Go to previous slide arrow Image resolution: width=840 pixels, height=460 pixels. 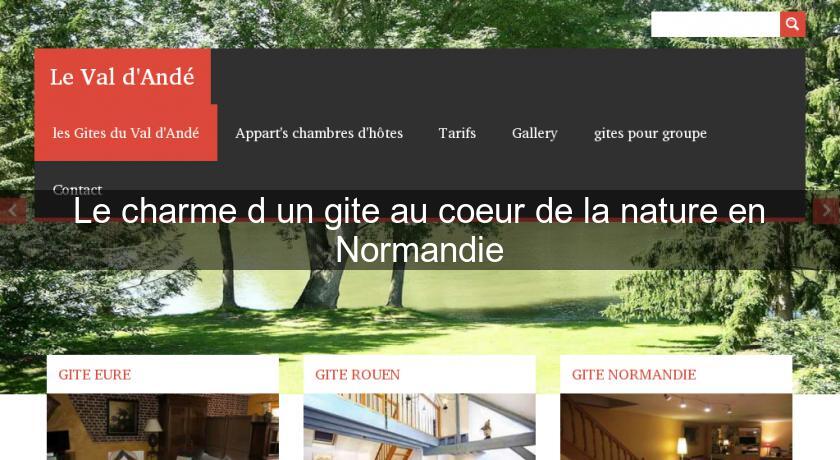[x=13, y=211]
